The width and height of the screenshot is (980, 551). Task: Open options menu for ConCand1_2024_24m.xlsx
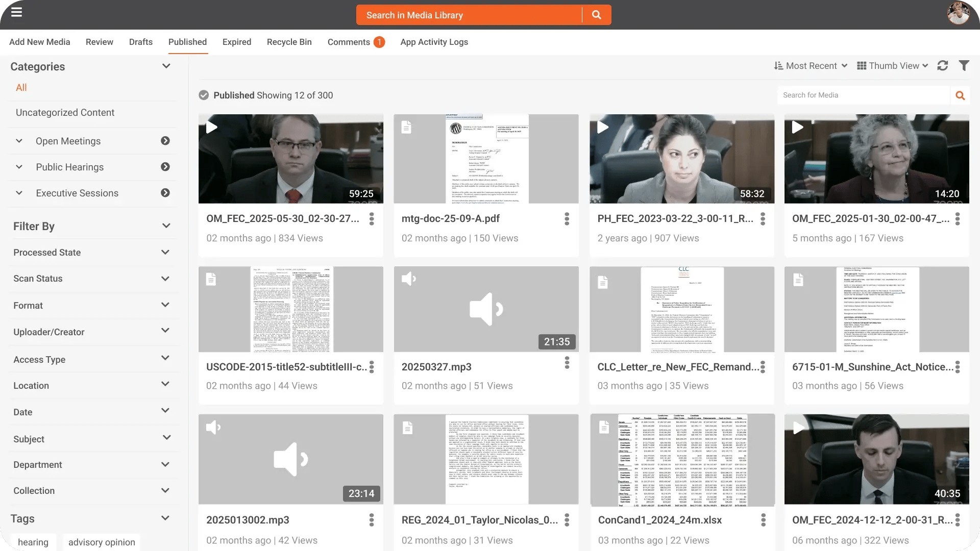tap(763, 520)
